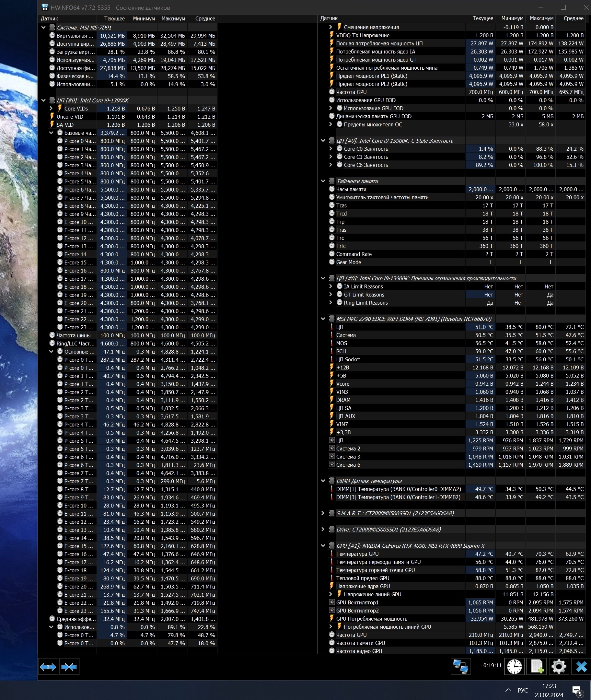Click the lightning icon beside Vcore

pyautogui.click(x=332, y=384)
